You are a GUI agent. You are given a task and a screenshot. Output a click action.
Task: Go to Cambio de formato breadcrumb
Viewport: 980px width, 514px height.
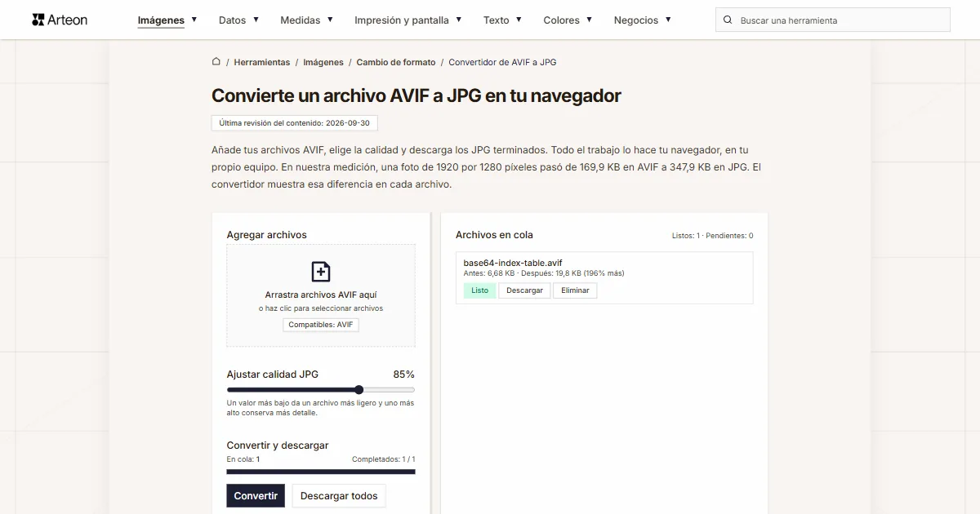click(x=396, y=62)
